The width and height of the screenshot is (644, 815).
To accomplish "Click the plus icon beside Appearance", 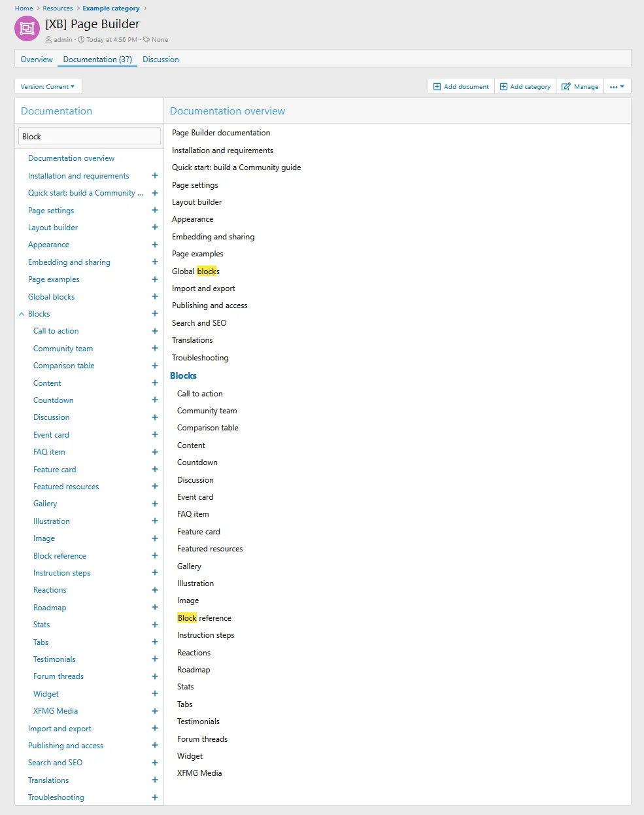I will click(x=155, y=245).
